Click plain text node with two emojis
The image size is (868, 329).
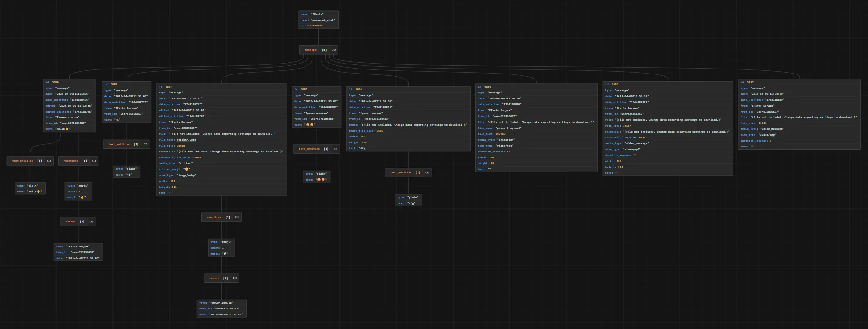317,177
